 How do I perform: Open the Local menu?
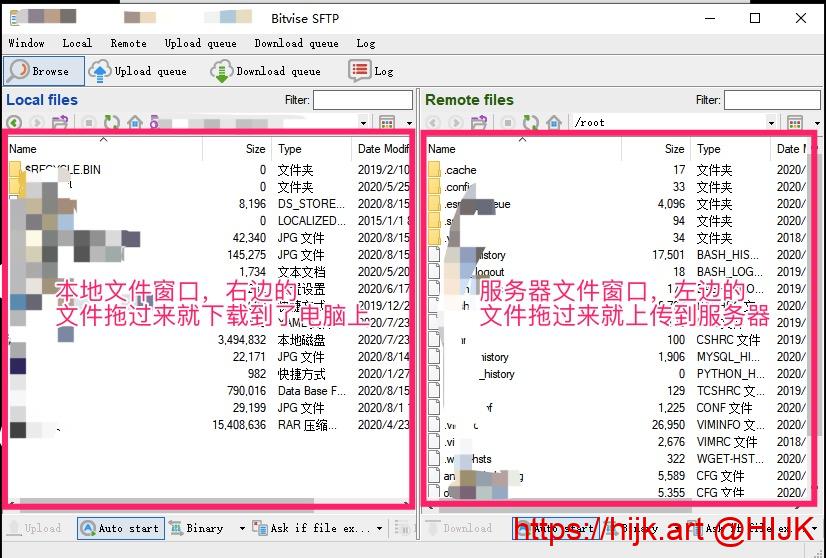tap(77, 43)
